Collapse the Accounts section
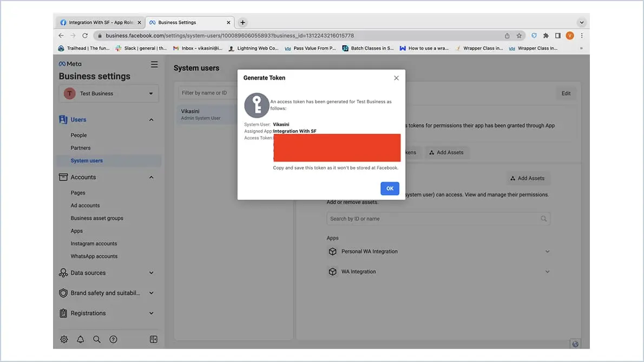The image size is (644, 362). click(151, 177)
